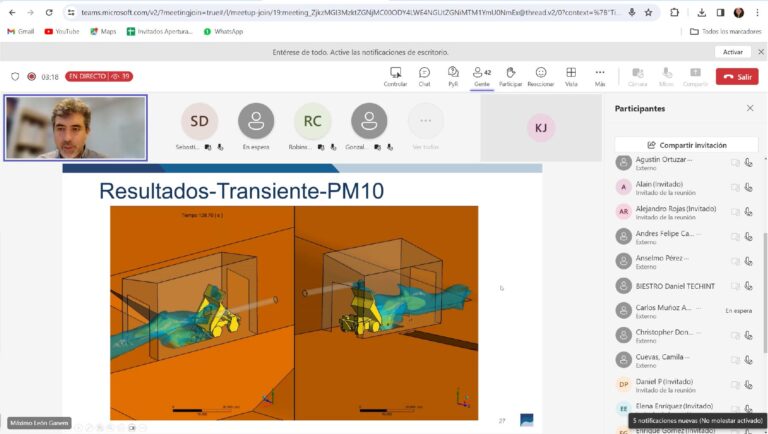Click the participants list scrollbar
Image resolution: width=768 pixels, height=434 pixels.
point(765,292)
